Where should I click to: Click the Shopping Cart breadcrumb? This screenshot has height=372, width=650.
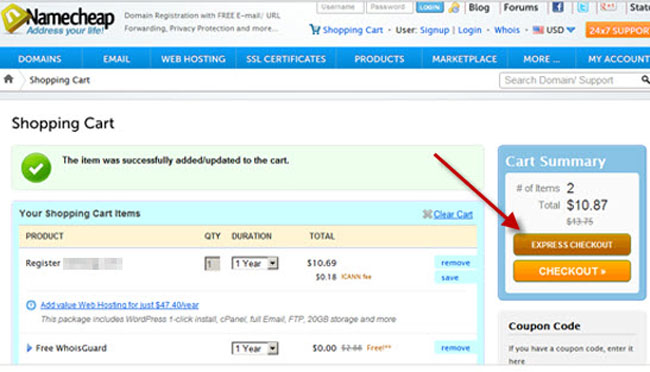click(59, 80)
